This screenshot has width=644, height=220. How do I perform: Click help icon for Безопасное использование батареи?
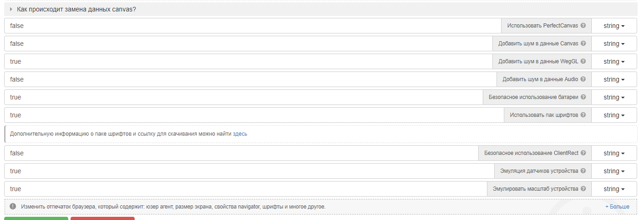click(x=583, y=97)
